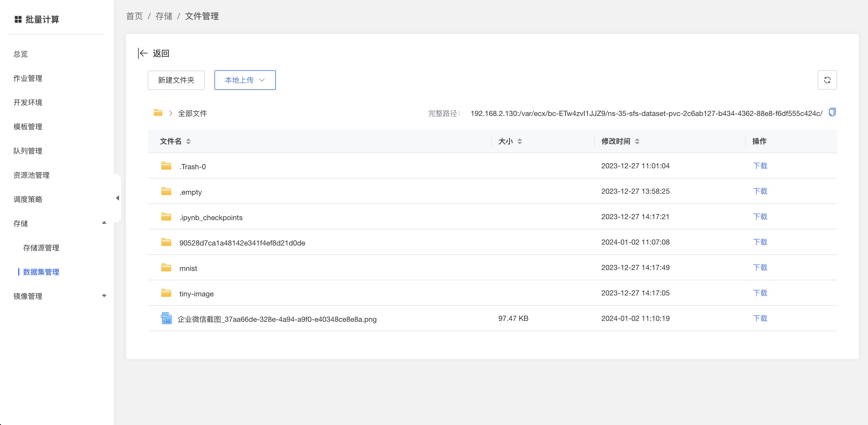Collapse the sidebar using the arrow handle
This screenshot has height=425, width=868.
(117, 198)
